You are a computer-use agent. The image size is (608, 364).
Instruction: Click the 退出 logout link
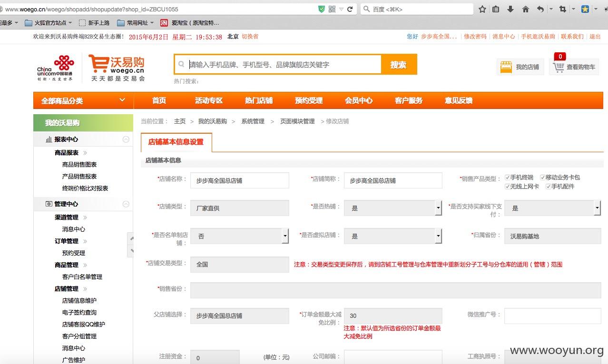595,37
